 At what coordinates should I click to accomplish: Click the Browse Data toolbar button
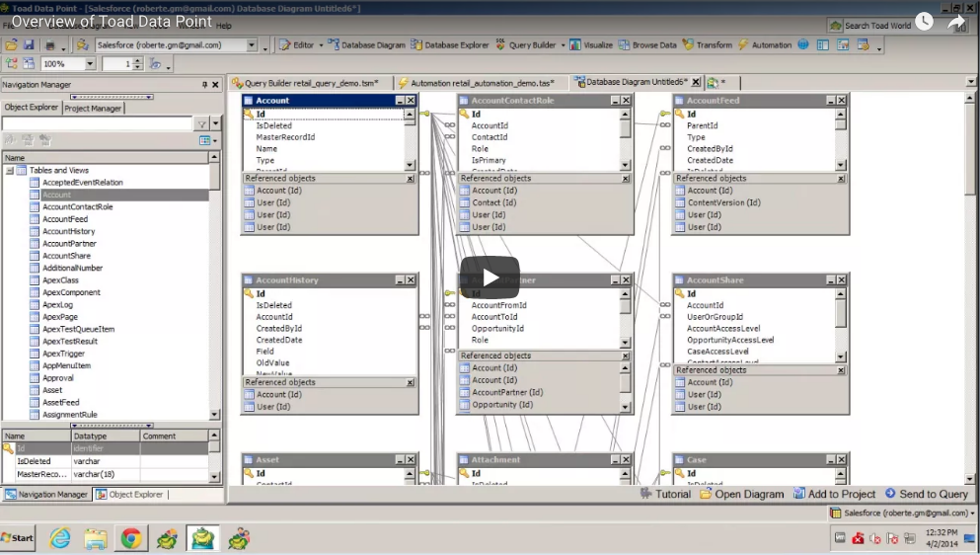(647, 45)
